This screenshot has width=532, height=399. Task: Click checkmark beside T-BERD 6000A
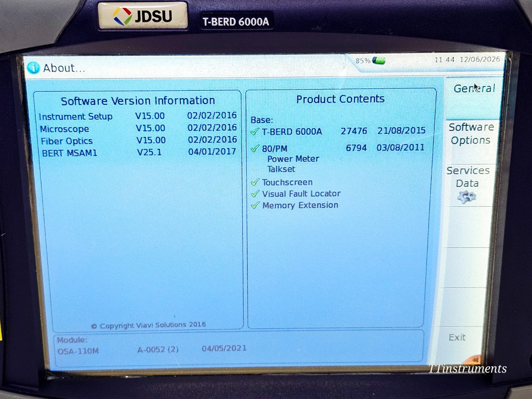tap(255, 132)
